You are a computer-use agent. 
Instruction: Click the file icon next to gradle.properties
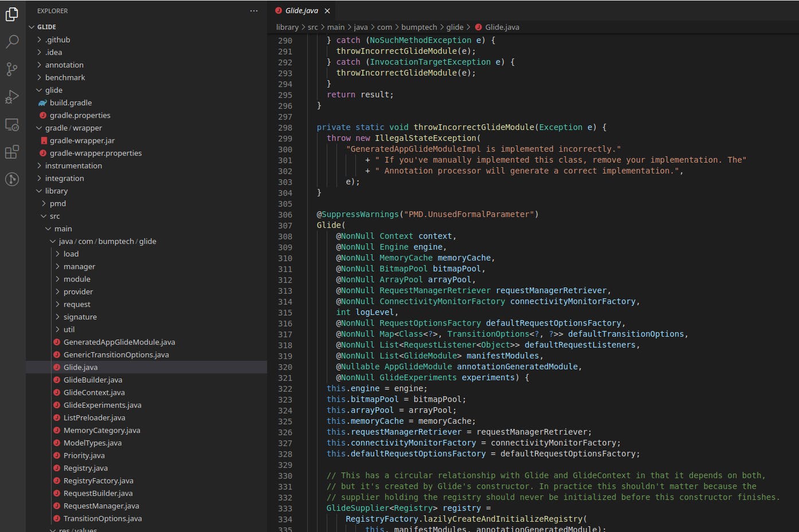pyautogui.click(x=42, y=116)
